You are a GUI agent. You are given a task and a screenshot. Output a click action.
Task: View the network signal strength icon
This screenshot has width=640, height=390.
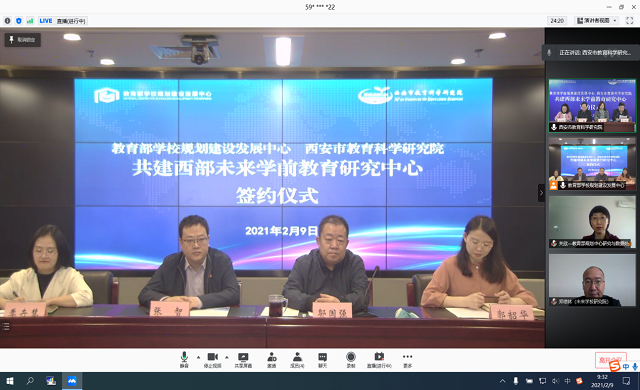click(30, 21)
